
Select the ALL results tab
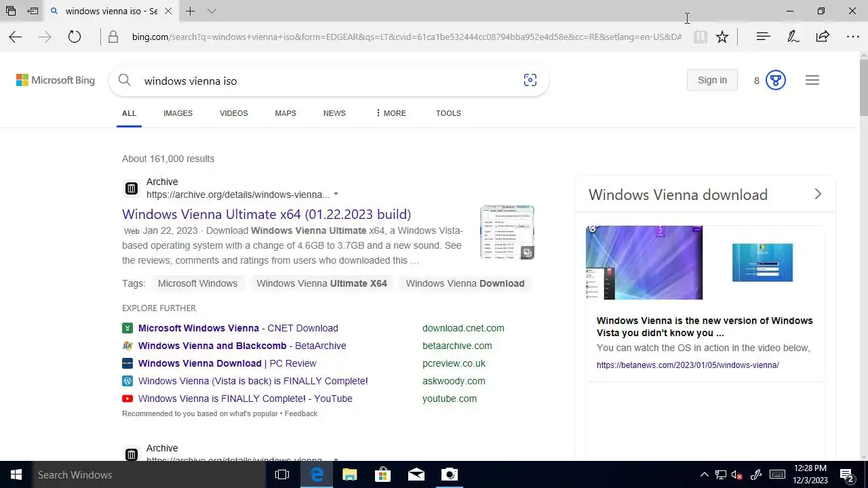tap(129, 113)
